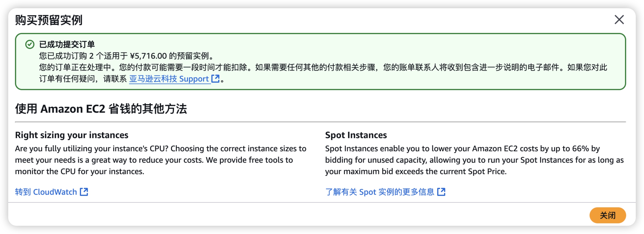Screen dimensions: 644x234
Task: Select the 已成功提交订单 heading text
Action: pyautogui.click(x=67, y=45)
